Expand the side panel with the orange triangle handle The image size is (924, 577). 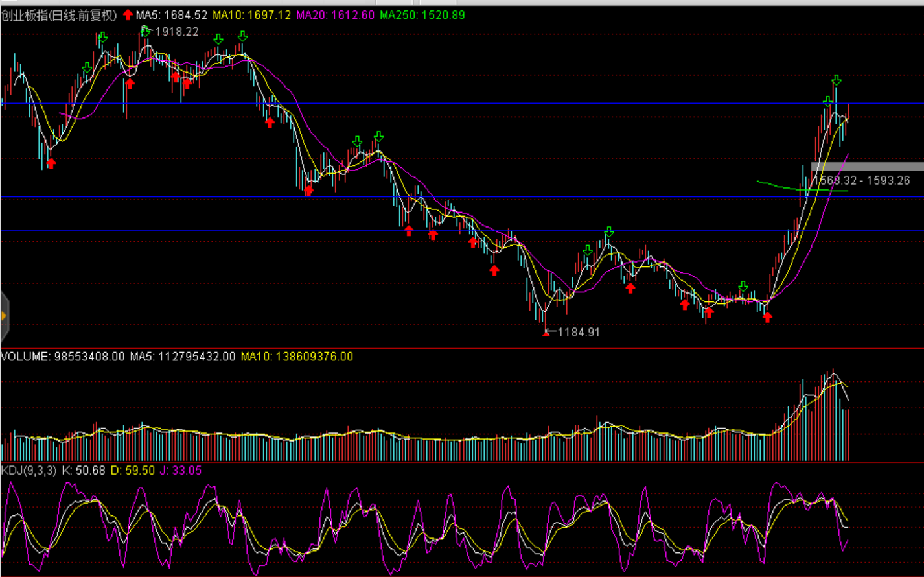tap(4, 316)
